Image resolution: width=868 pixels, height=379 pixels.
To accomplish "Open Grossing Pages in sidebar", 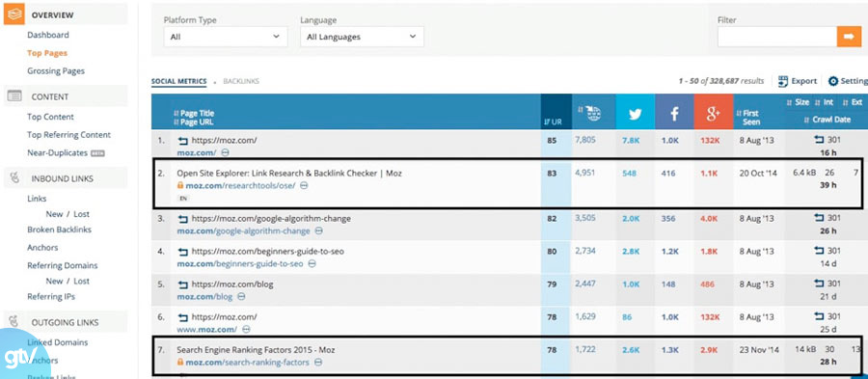I will (56, 70).
